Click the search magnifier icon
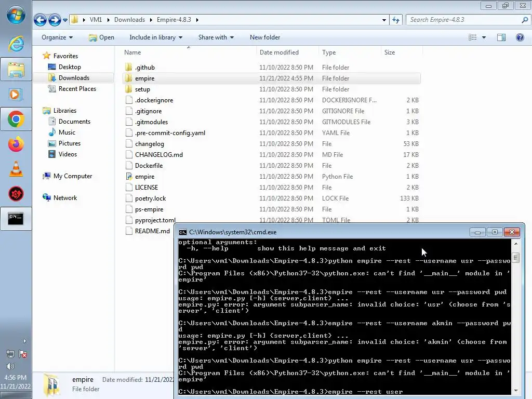Viewport: 532px width, 399px height. coord(525,20)
